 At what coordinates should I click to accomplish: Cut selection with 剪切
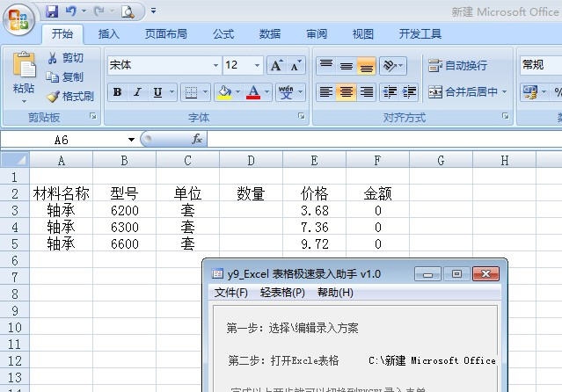(65, 58)
